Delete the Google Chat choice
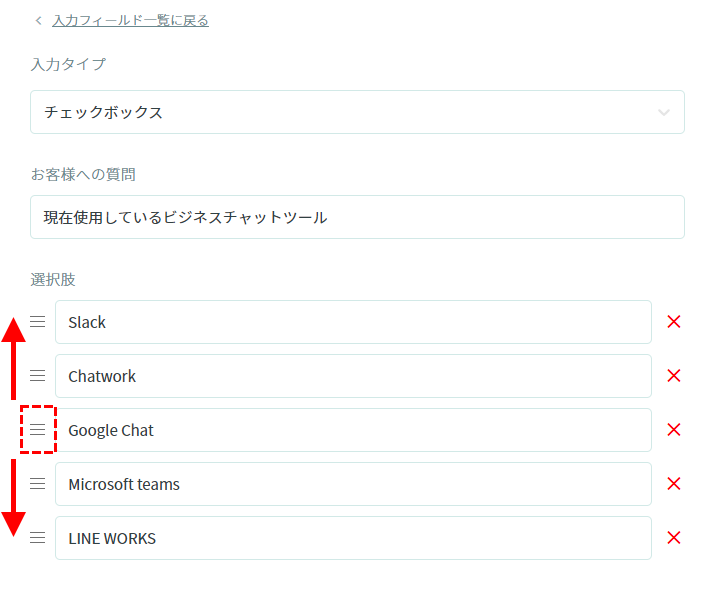Image resolution: width=706 pixels, height=594 pixels. coord(673,430)
